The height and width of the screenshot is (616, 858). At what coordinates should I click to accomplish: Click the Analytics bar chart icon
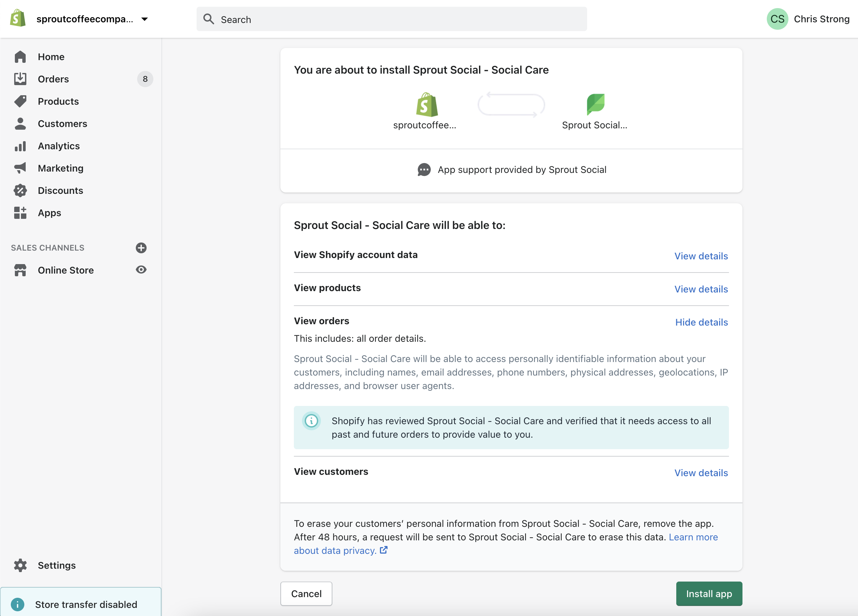20,146
